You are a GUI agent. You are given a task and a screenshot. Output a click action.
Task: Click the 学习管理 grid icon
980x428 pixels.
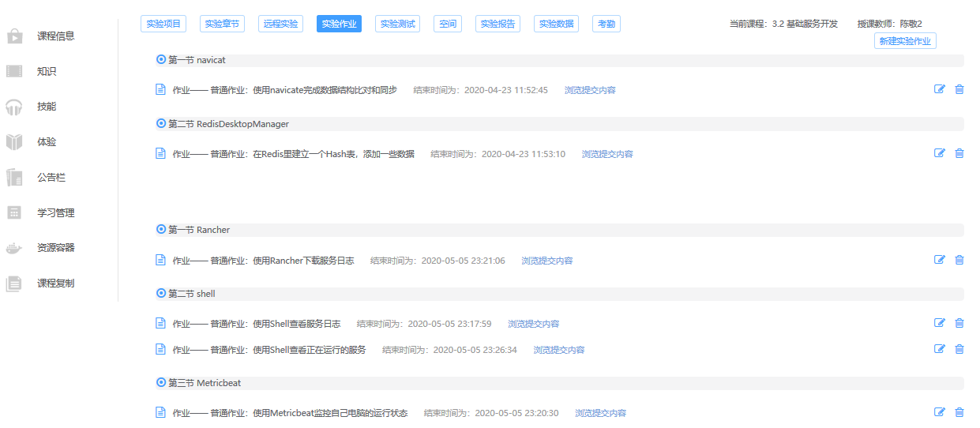click(14, 212)
